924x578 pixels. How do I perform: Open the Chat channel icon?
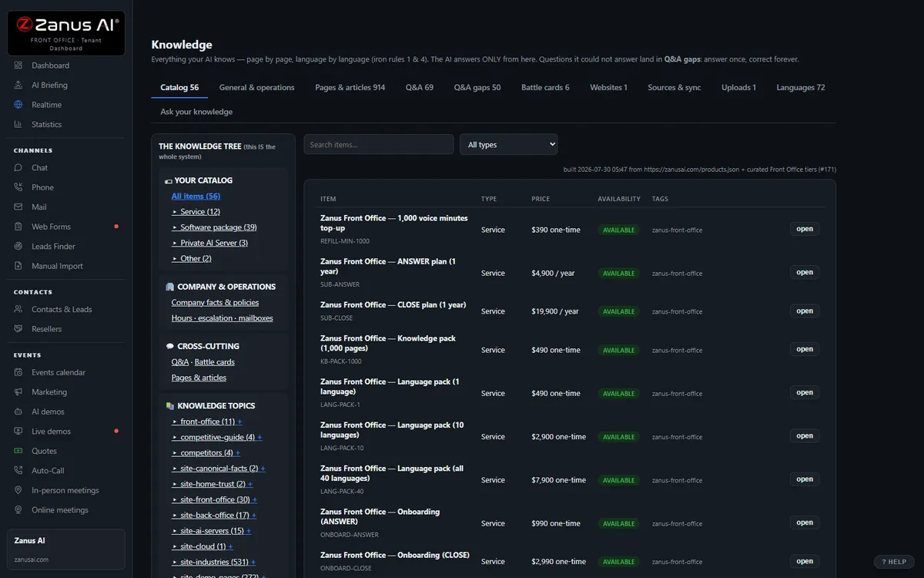(18, 167)
